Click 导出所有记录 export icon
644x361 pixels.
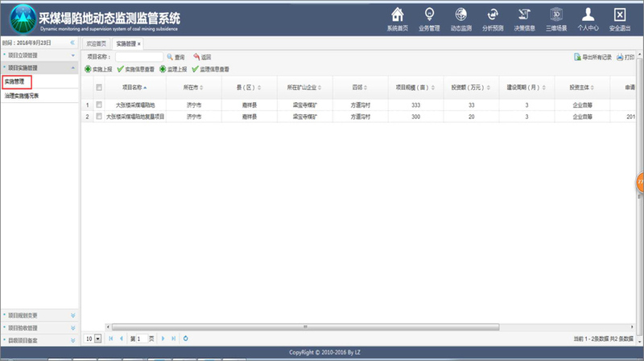point(577,57)
